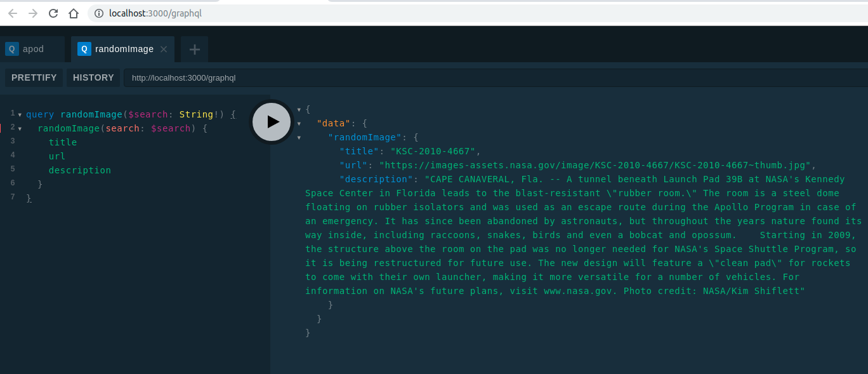
Task: Fold the query using line 1 arrow
Action: point(20,114)
